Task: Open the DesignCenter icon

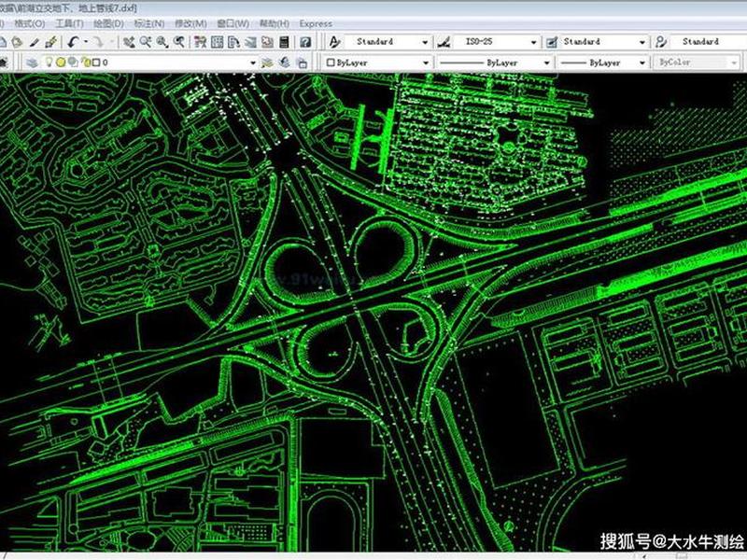Action: 217,42
